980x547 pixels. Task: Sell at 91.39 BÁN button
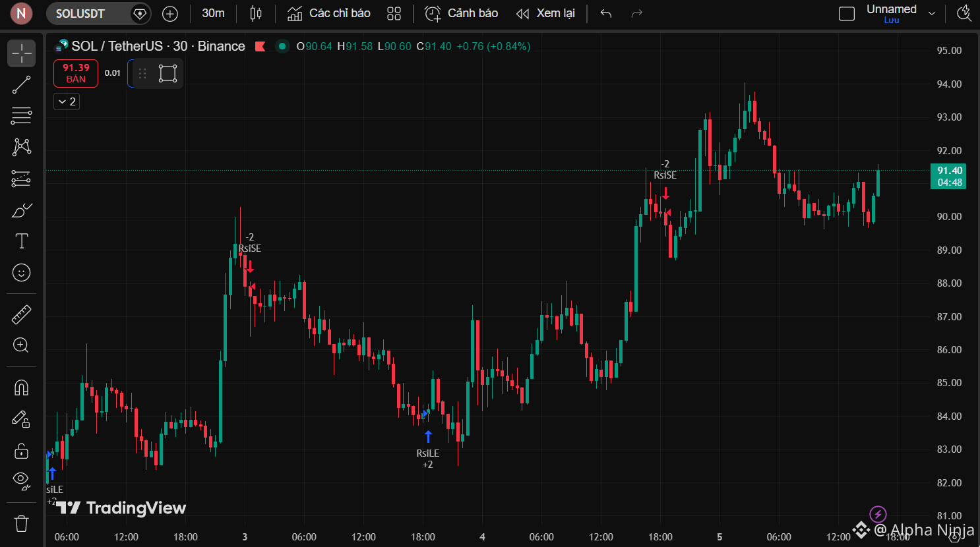pos(76,73)
